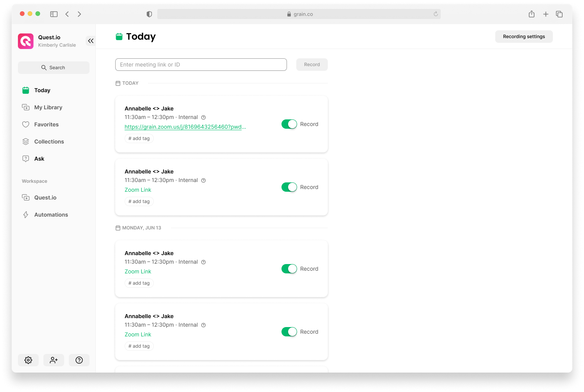The height and width of the screenshot is (392, 584).
Task: Open the Collections panel
Action: (49, 141)
